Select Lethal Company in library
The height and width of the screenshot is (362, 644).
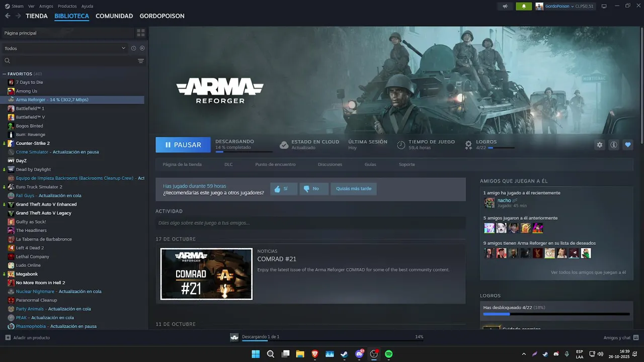(32, 256)
